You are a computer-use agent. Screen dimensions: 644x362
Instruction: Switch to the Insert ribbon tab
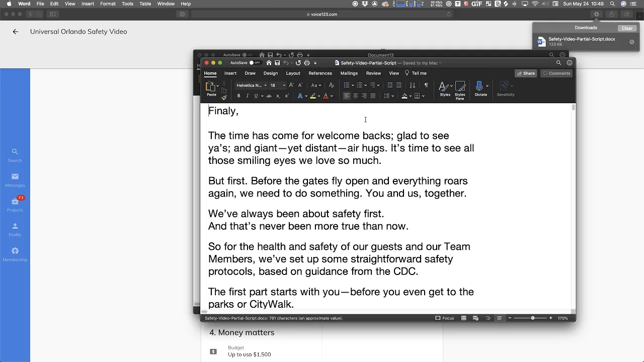(x=230, y=73)
